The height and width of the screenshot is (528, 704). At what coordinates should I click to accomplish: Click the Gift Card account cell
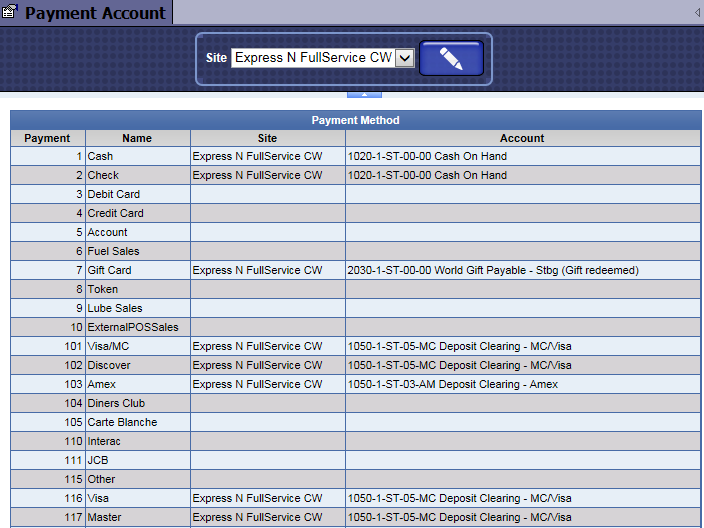coord(492,270)
